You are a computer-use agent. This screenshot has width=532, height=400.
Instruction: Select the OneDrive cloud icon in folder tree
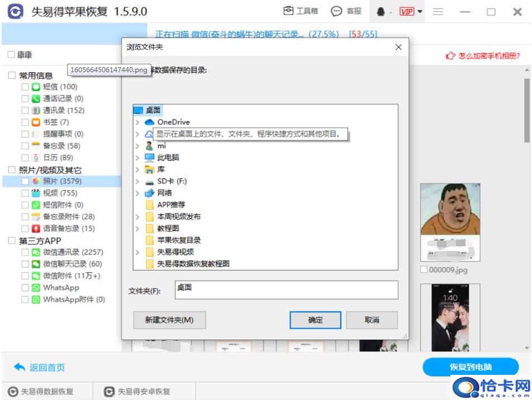pyautogui.click(x=149, y=122)
